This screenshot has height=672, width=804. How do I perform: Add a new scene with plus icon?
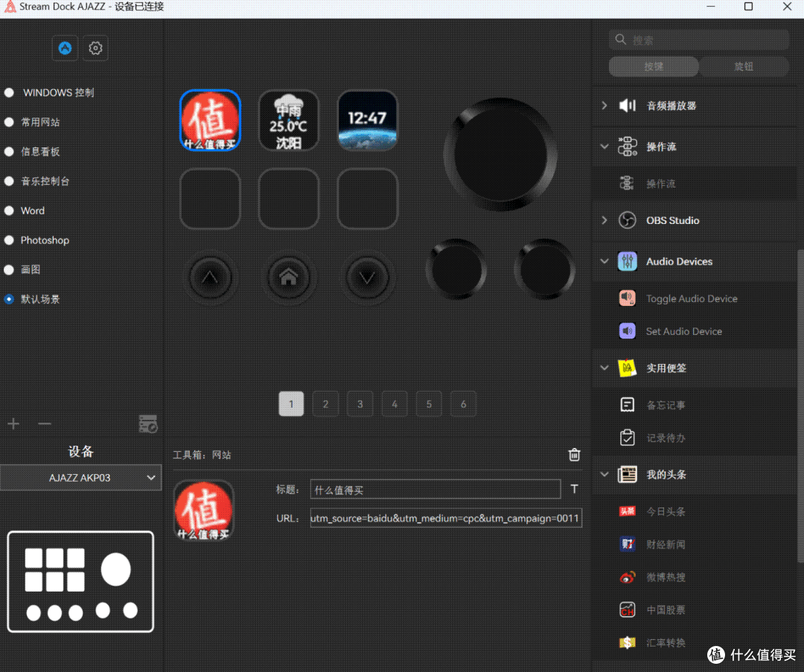(x=13, y=424)
